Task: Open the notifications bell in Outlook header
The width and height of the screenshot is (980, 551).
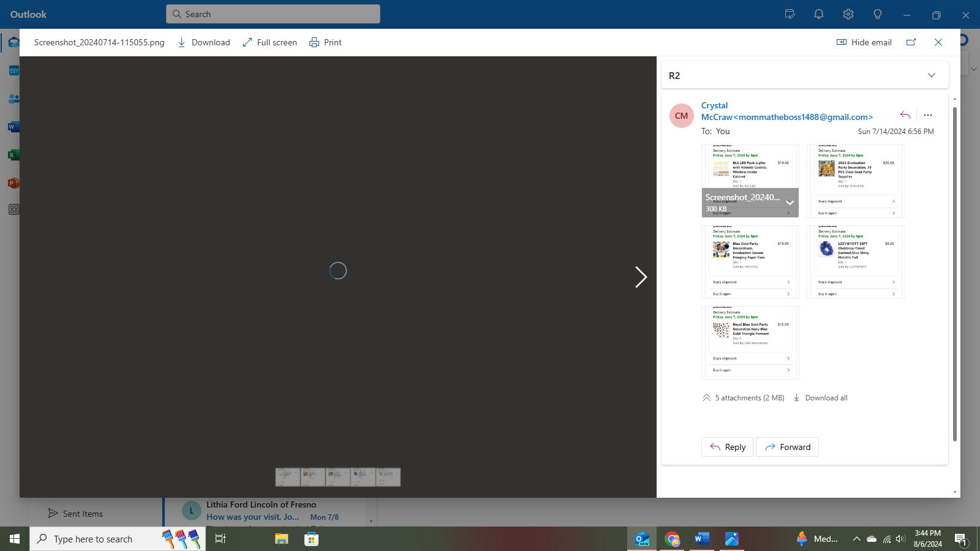Action: coord(819,14)
